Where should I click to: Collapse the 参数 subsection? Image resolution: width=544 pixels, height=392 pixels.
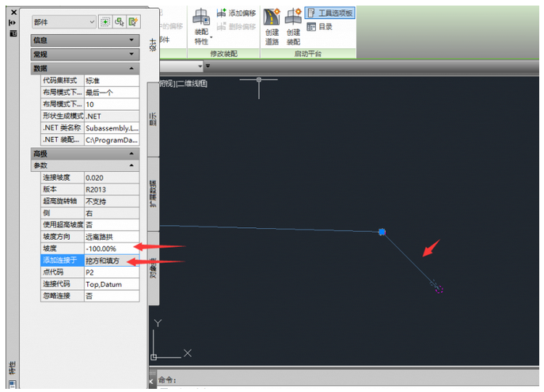tap(85, 166)
